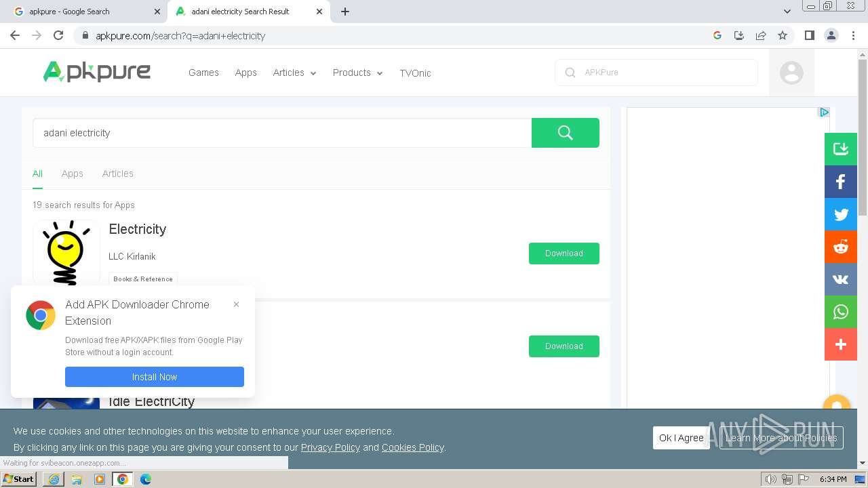The width and height of the screenshot is (868, 488).
Task: Open Apps navigation link
Action: pos(245,73)
